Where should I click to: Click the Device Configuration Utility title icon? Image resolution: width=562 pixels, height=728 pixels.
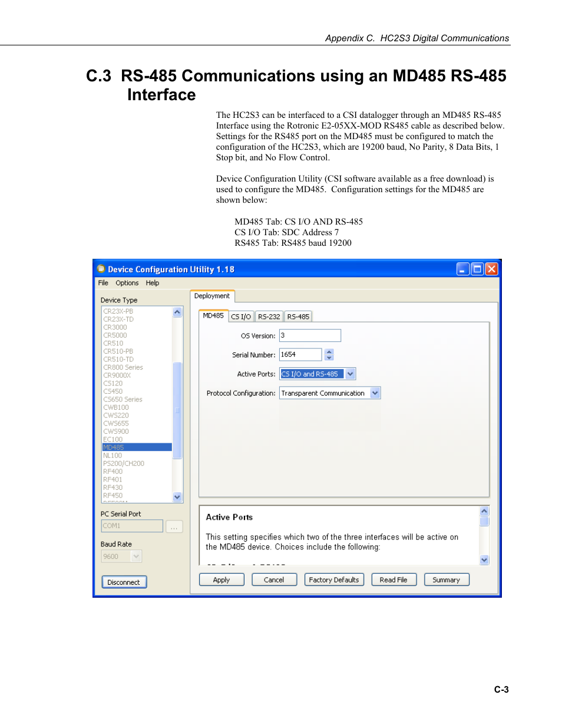click(x=101, y=269)
